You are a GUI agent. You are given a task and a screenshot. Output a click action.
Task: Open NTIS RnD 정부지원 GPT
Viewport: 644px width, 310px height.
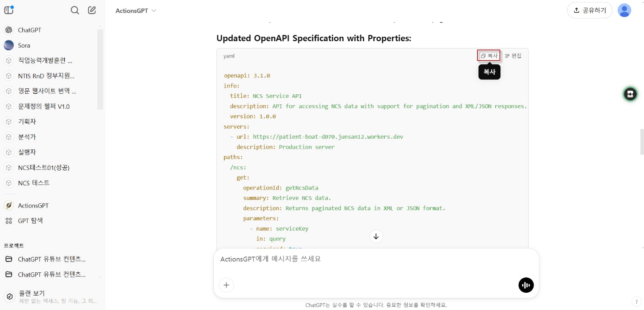(46, 76)
